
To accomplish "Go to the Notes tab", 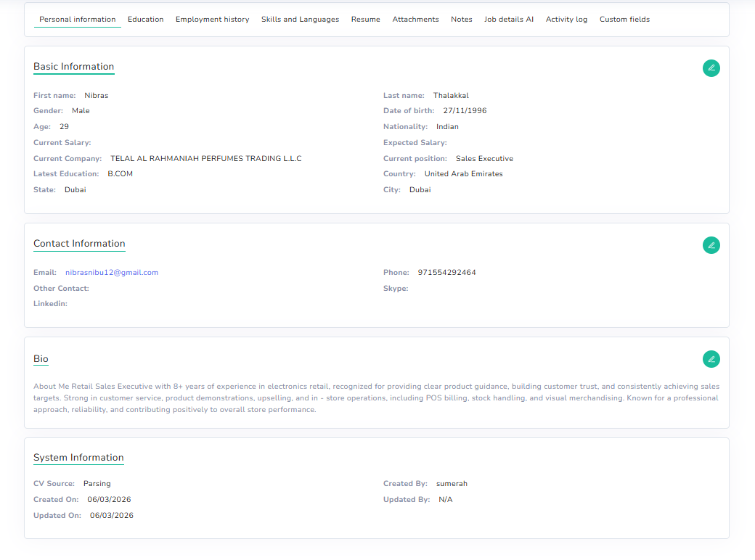I will [461, 19].
